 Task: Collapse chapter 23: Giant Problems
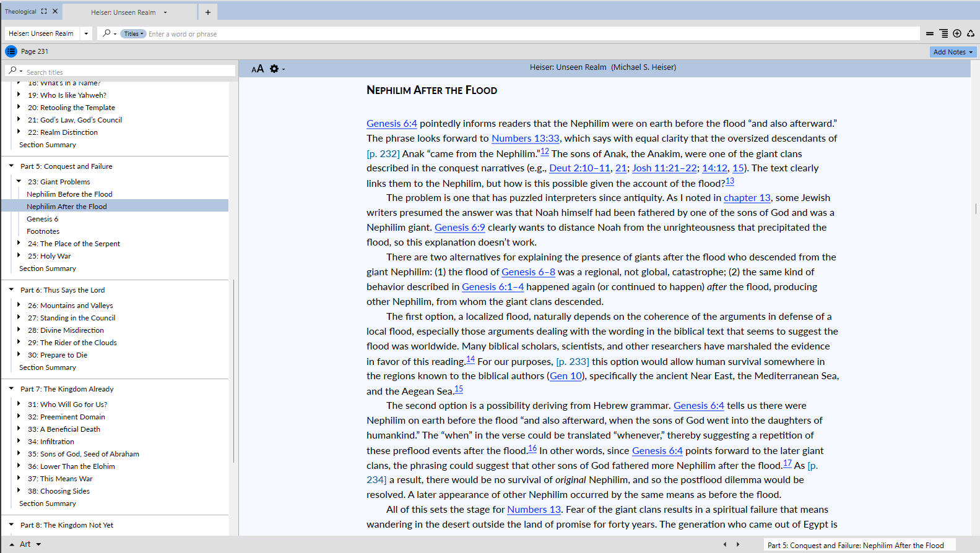(19, 181)
